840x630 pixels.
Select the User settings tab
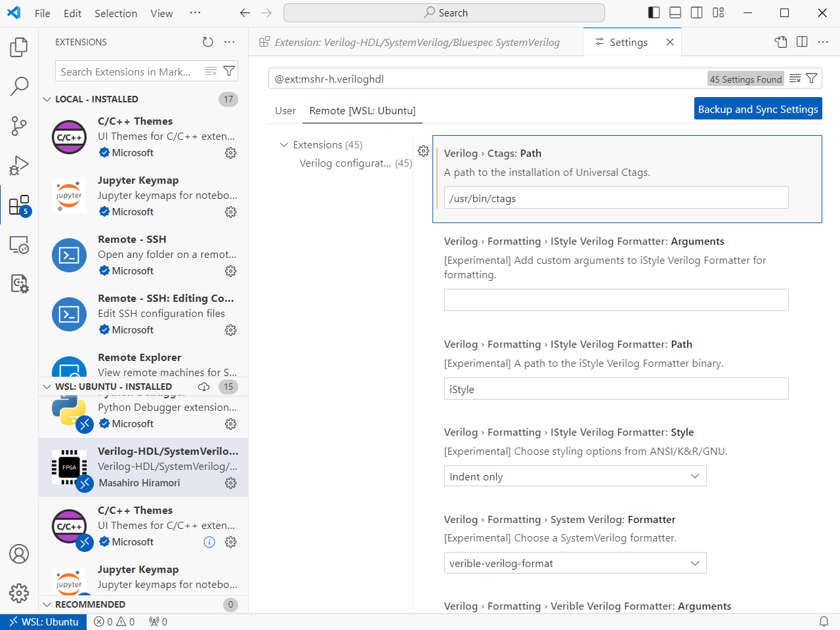285,110
